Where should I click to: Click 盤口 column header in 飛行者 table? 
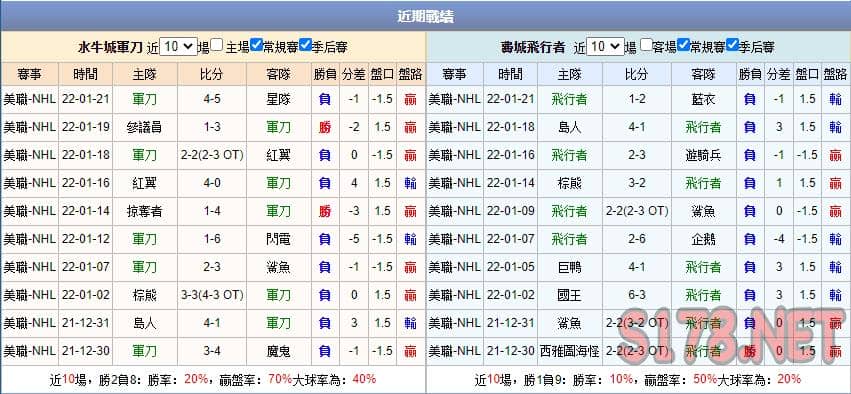coord(807,74)
